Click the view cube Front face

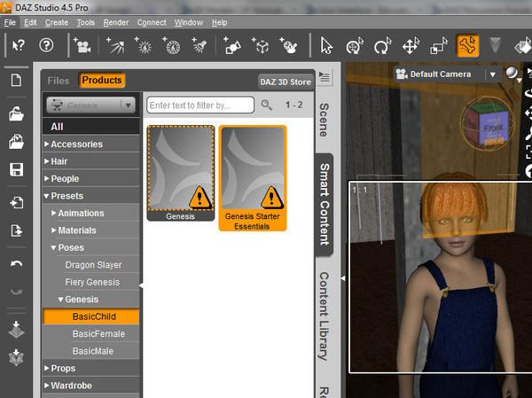tap(492, 128)
